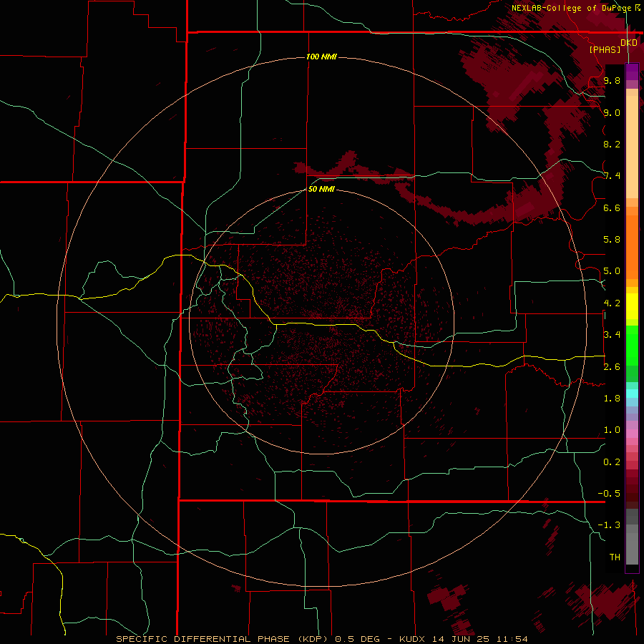Click the 2.6 value on the color scale

pos(612,367)
